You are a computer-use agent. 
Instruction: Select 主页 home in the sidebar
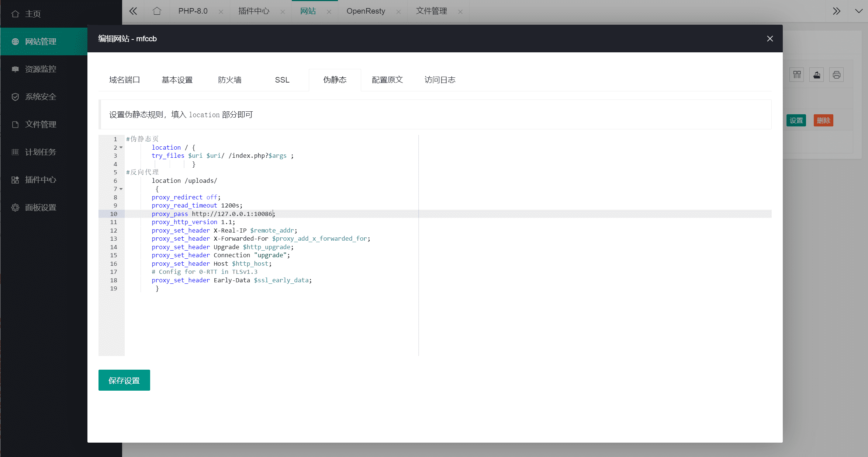(x=33, y=13)
